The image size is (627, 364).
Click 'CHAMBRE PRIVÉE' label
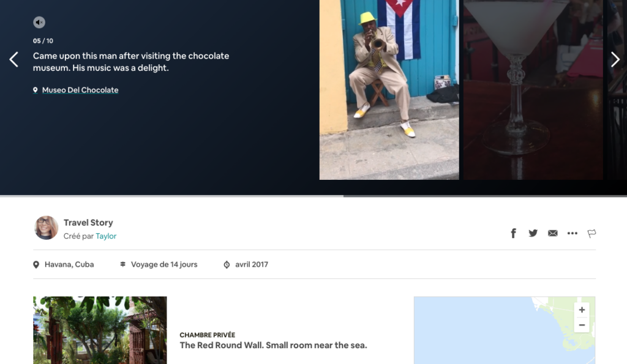point(207,335)
